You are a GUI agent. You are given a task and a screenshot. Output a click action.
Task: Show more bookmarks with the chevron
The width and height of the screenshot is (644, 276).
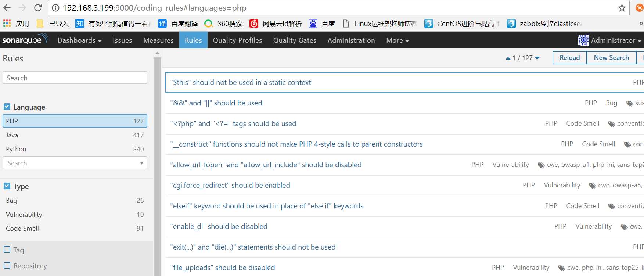pyautogui.click(x=641, y=24)
